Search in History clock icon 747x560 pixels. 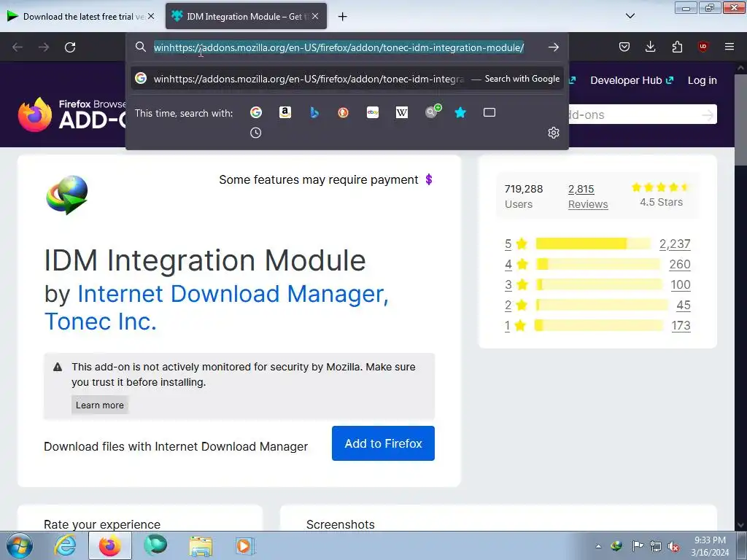pyautogui.click(x=256, y=133)
